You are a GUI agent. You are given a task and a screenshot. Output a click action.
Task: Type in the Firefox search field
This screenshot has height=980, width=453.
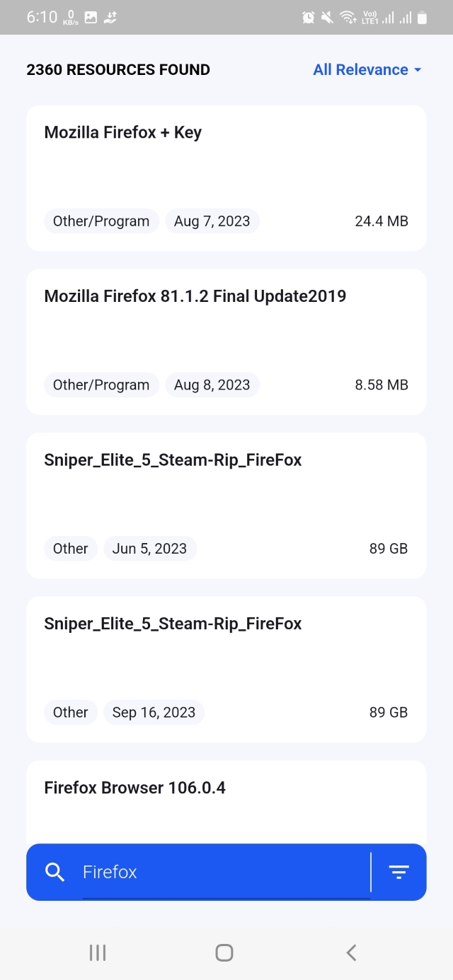coord(225,872)
